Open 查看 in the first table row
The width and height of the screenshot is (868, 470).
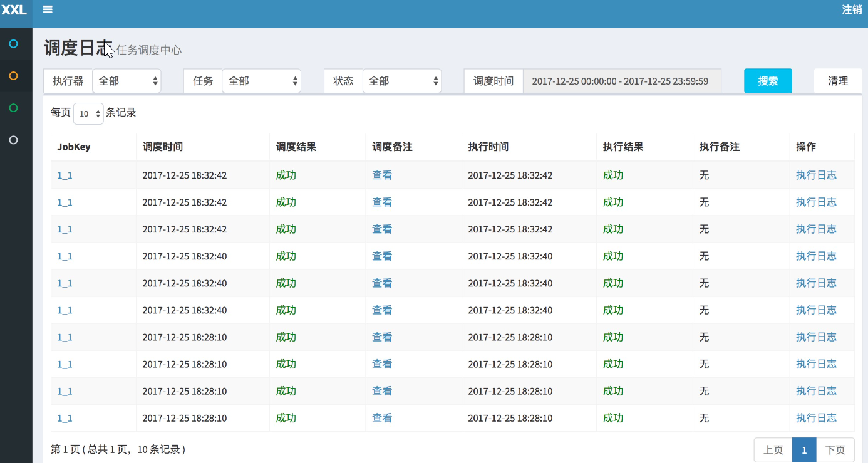pos(382,175)
